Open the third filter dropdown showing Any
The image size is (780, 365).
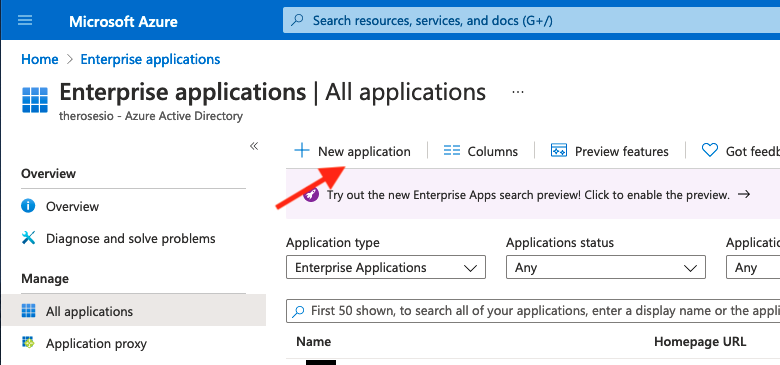(x=753, y=268)
